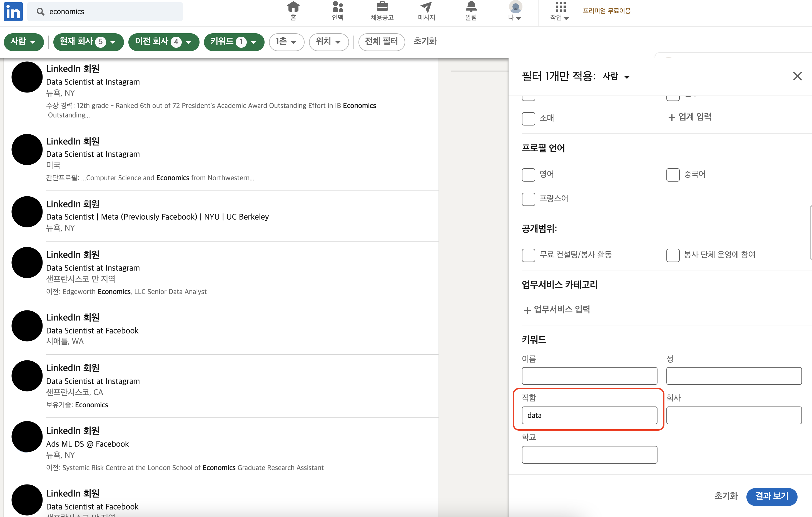Open the My Network (인맥) icon

click(338, 7)
